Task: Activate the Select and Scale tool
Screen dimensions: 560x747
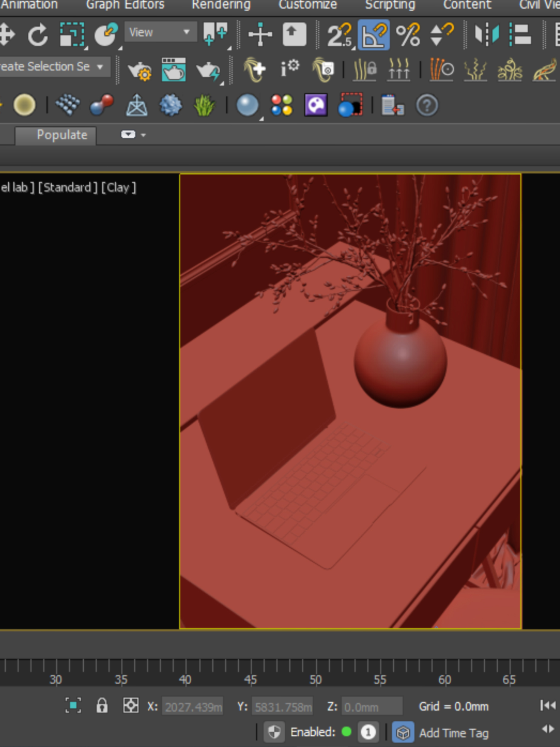Action: (x=72, y=34)
